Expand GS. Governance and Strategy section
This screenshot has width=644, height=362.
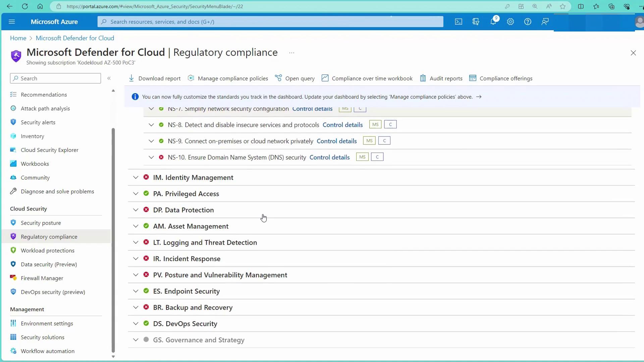coord(136,340)
